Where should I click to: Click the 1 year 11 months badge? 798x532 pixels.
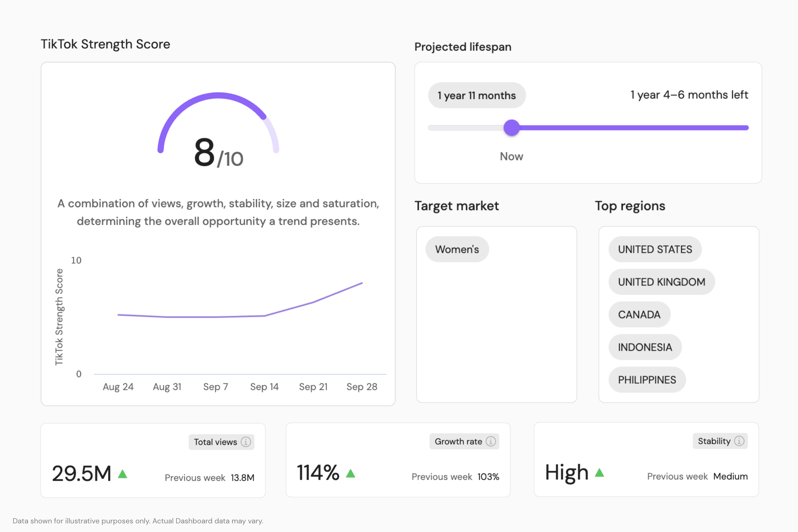pyautogui.click(x=476, y=95)
